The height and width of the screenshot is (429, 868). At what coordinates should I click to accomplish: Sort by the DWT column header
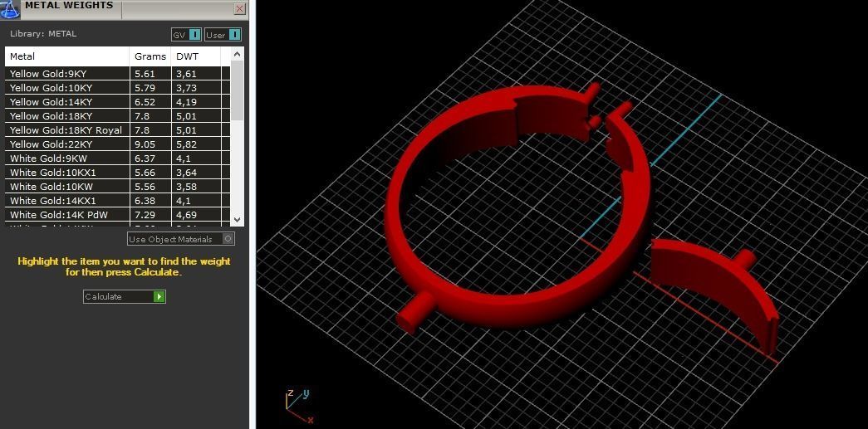tap(196, 56)
